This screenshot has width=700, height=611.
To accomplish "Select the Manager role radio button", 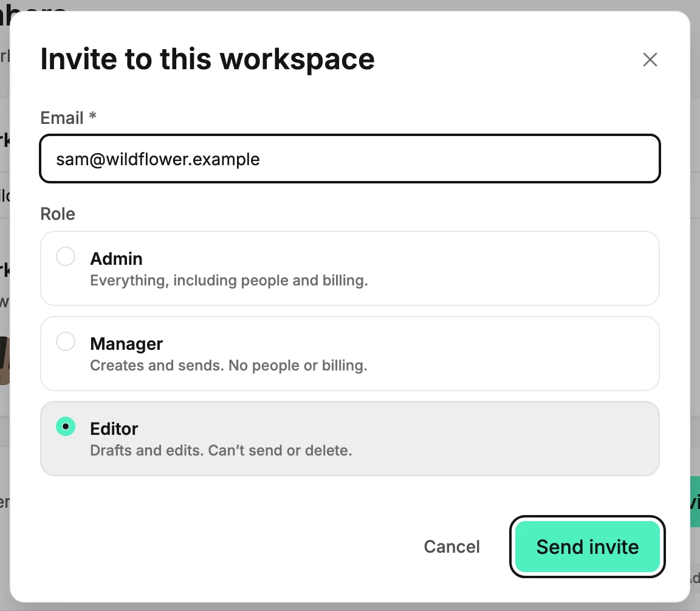I will pyautogui.click(x=66, y=341).
